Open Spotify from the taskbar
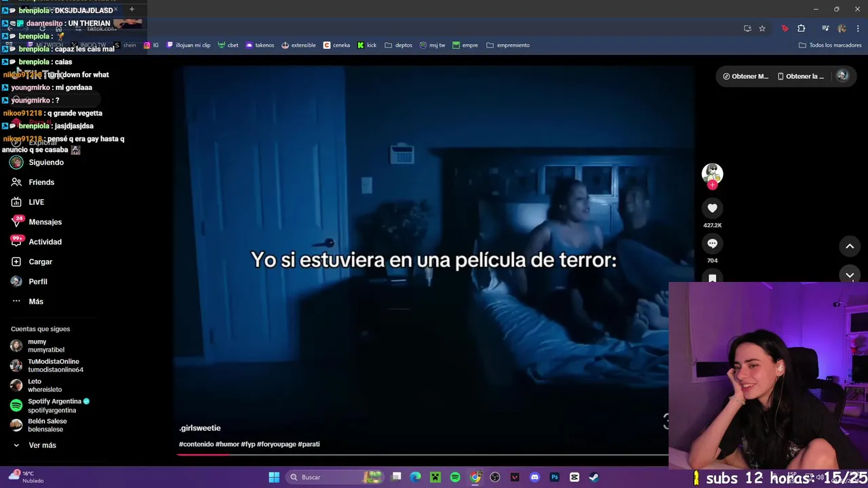Screen dimensions: 868x488 click(x=455, y=477)
